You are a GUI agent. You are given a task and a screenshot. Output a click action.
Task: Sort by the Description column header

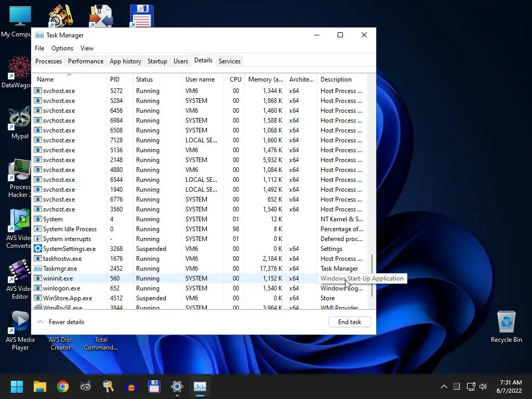coord(342,79)
